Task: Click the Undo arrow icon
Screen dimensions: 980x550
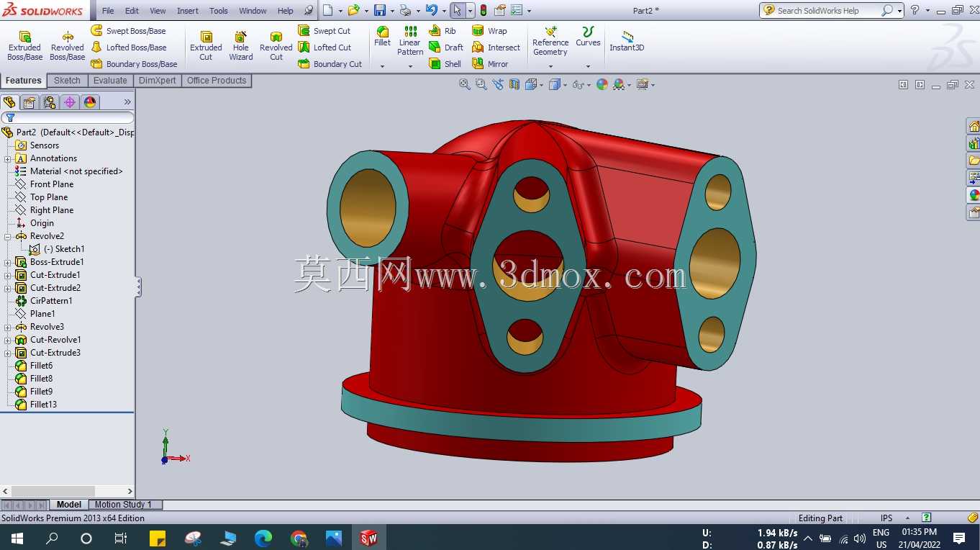Action: click(x=431, y=11)
